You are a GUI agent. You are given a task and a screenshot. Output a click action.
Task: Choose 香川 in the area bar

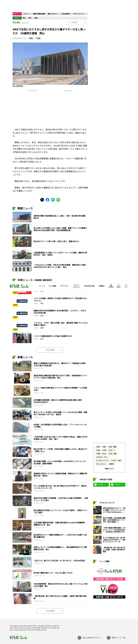(x=30, y=18)
